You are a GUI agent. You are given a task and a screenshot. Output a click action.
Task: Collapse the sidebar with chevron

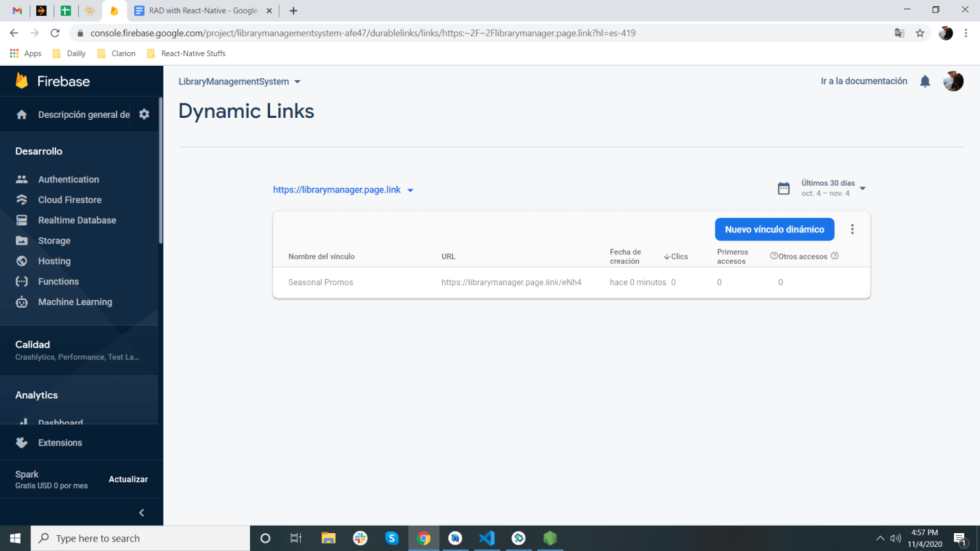142,513
